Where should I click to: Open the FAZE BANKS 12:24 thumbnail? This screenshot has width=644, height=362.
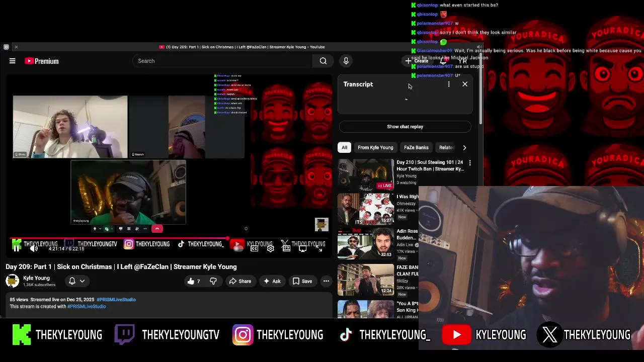coord(366,280)
